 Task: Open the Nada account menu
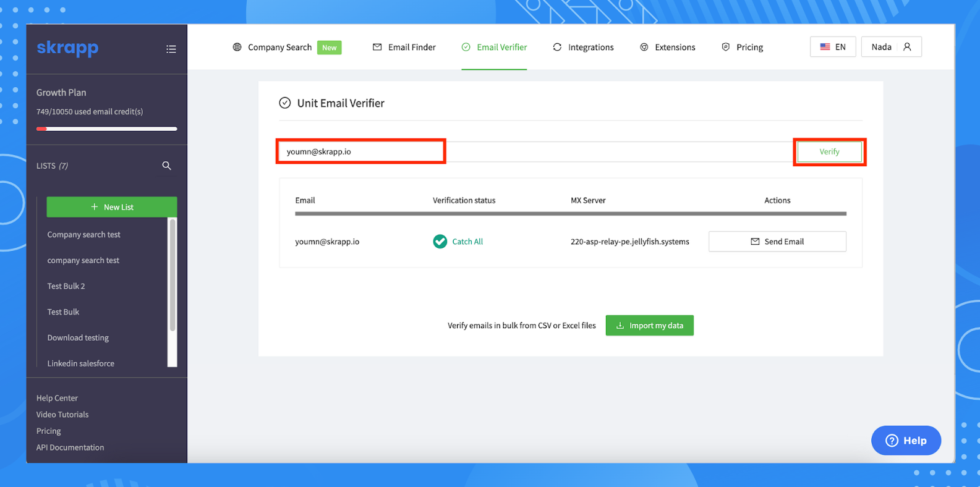point(892,47)
